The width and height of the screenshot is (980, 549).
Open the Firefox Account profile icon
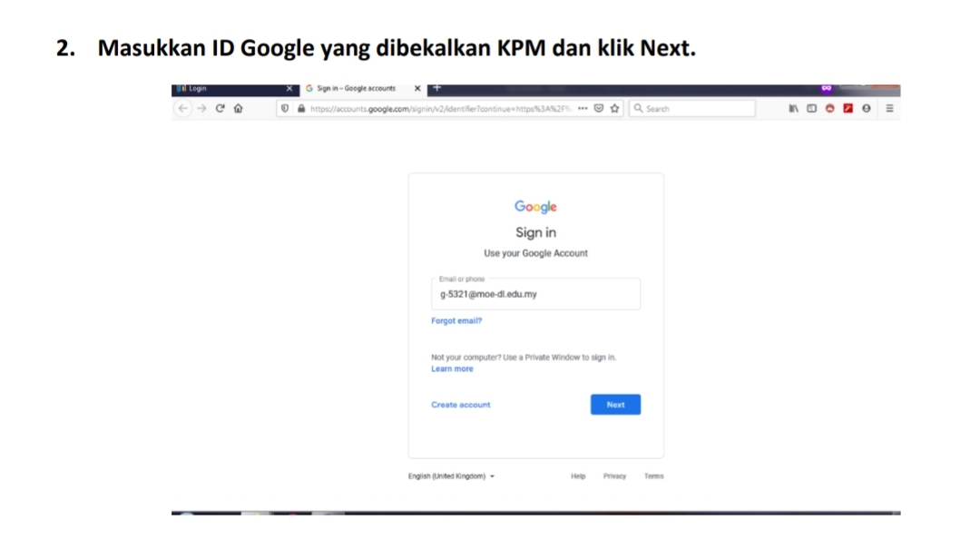click(x=865, y=108)
